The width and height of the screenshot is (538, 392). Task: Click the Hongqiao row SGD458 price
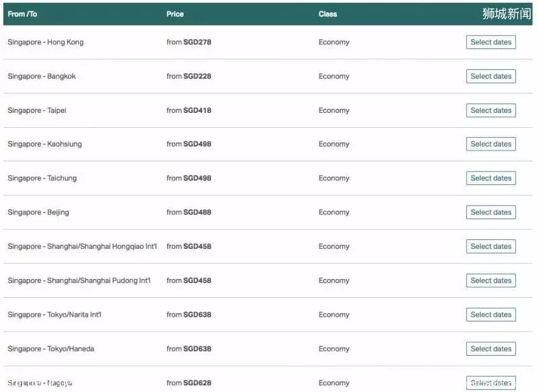click(189, 246)
